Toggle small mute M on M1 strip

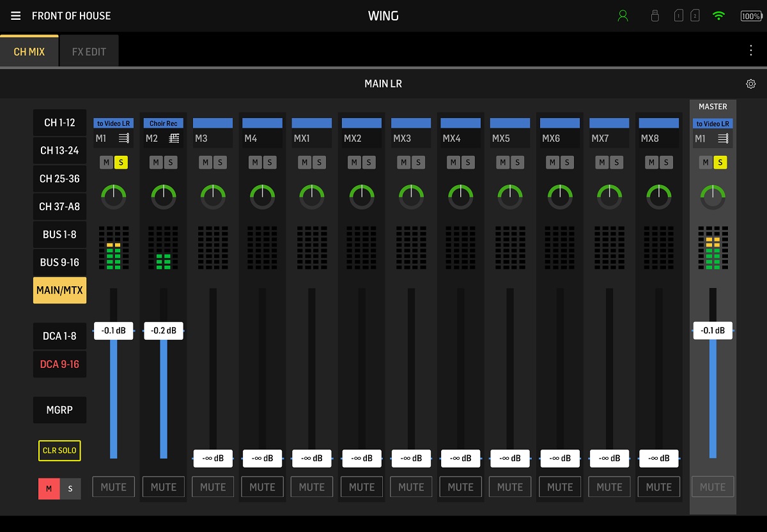106,163
